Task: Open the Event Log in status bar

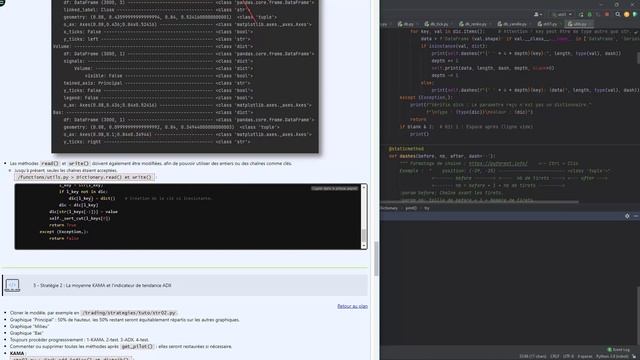Action: tap(618, 350)
